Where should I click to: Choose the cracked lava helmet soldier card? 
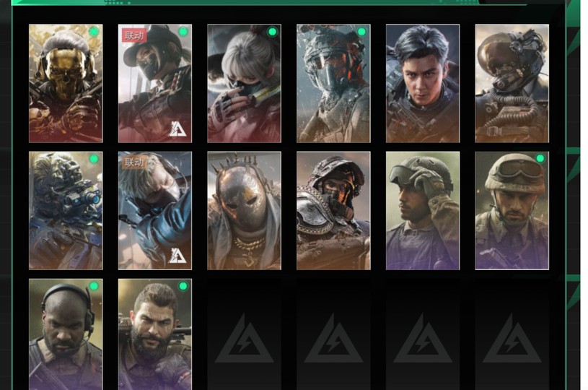coord(333,83)
